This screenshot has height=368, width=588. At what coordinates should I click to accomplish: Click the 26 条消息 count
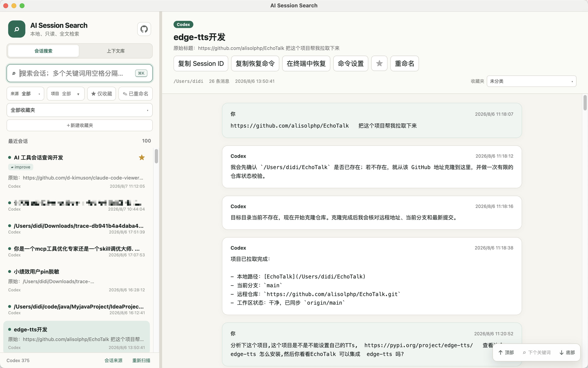pyautogui.click(x=219, y=81)
